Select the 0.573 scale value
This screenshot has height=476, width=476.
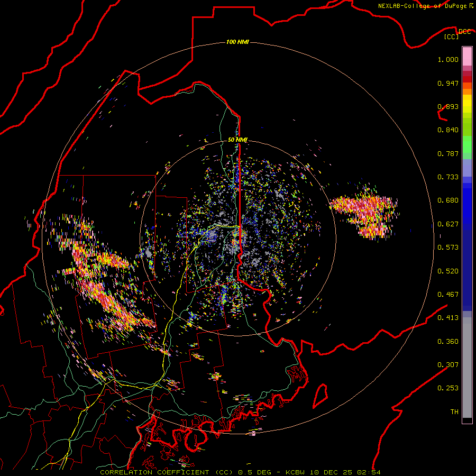point(448,248)
